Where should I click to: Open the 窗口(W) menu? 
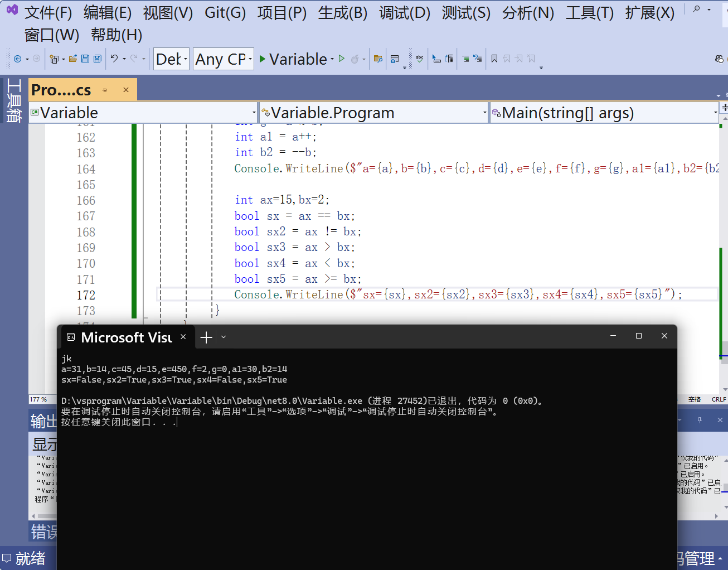(52, 35)
